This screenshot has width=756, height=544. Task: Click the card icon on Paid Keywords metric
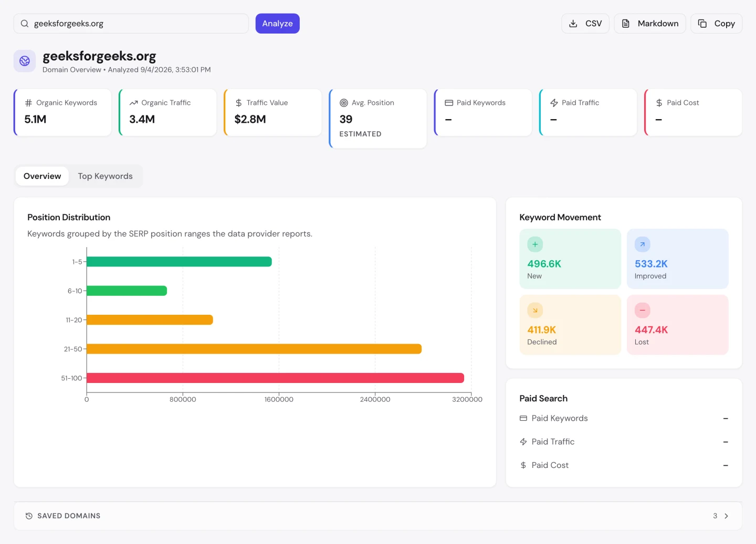tap(449, 103)
